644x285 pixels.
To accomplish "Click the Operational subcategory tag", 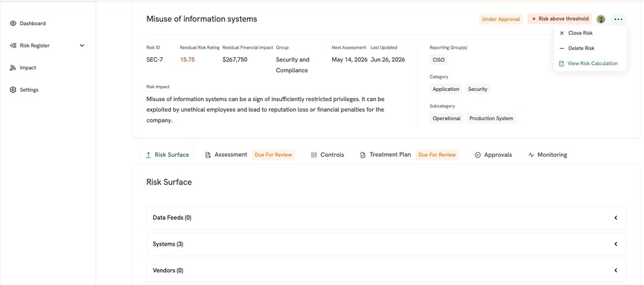I will click(x=447, y=118).
